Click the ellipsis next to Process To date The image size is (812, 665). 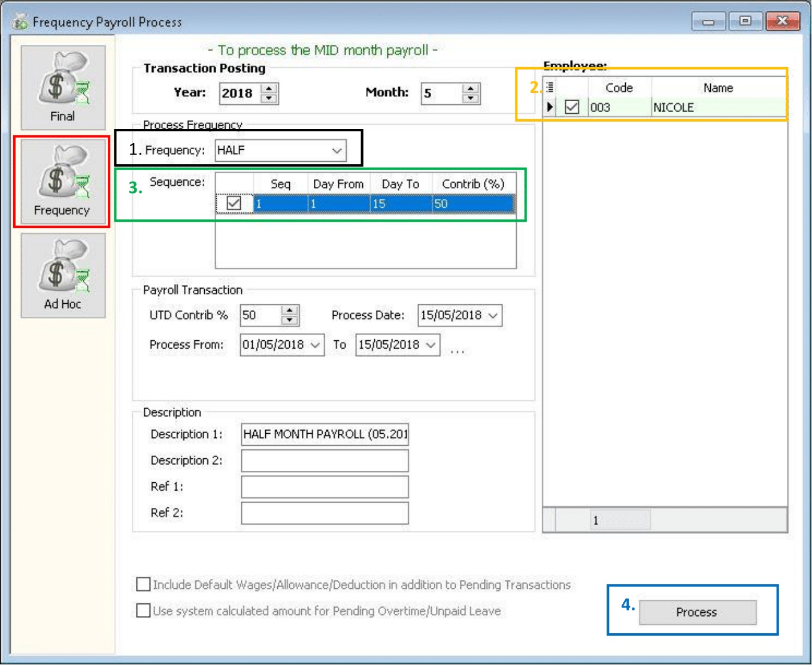click(457, 351)
